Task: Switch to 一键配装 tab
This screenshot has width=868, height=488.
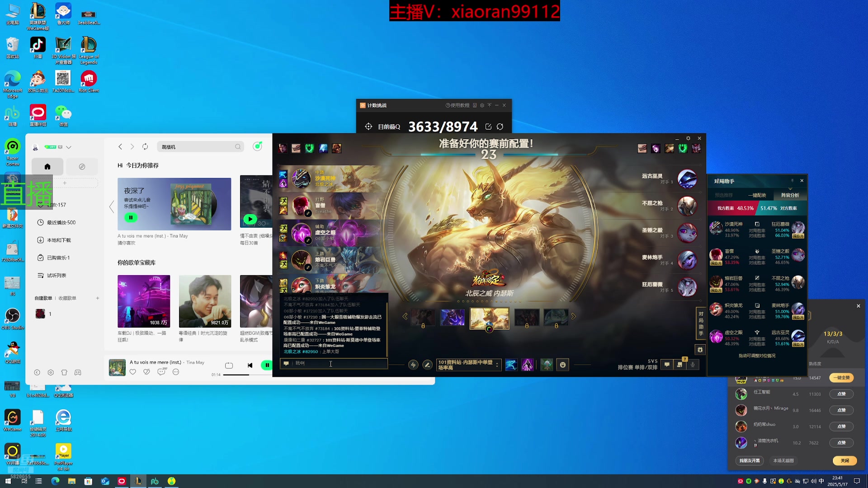Action: 757,195
